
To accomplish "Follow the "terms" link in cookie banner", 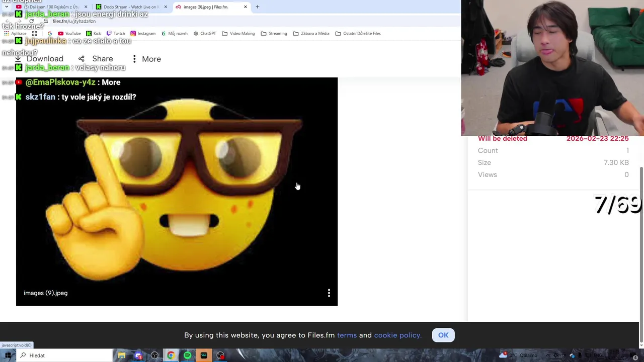I will [x=347, y=335].
